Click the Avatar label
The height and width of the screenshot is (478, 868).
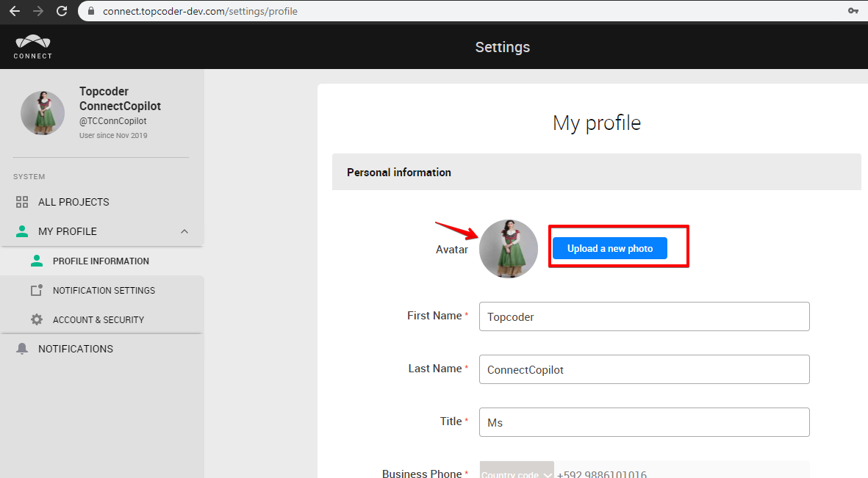pos(452,250)
